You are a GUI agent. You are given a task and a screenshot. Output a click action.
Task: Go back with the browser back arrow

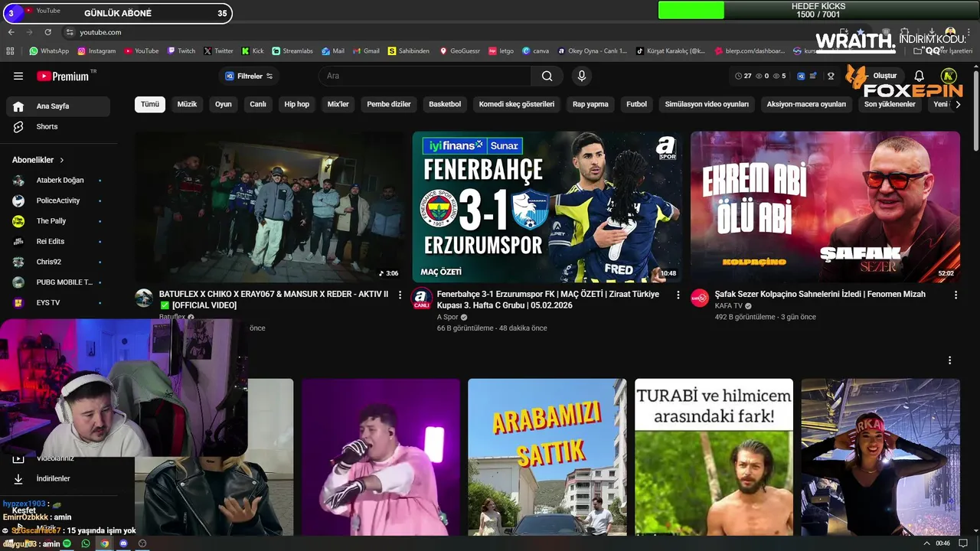(11, 32)
